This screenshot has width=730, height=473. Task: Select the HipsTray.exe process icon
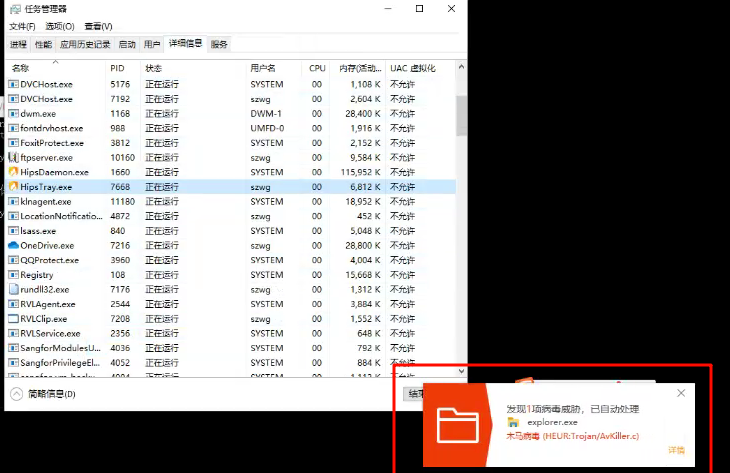(13, 187)
